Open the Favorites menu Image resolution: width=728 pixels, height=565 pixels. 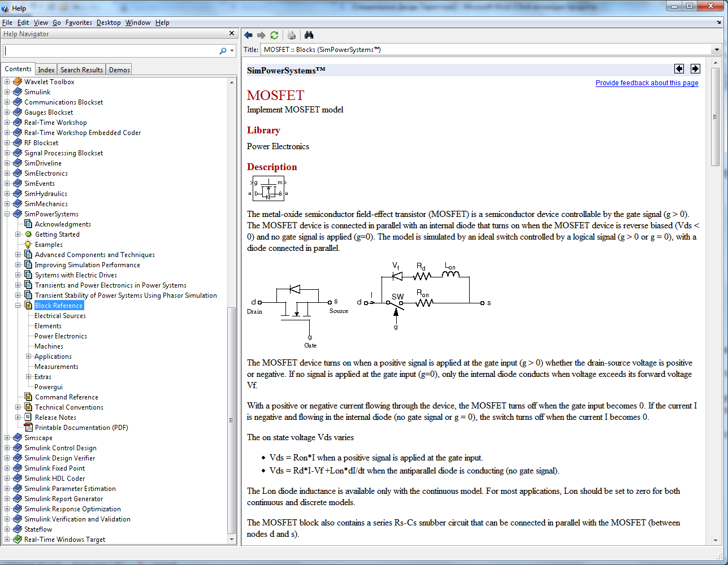click(79, 23)
